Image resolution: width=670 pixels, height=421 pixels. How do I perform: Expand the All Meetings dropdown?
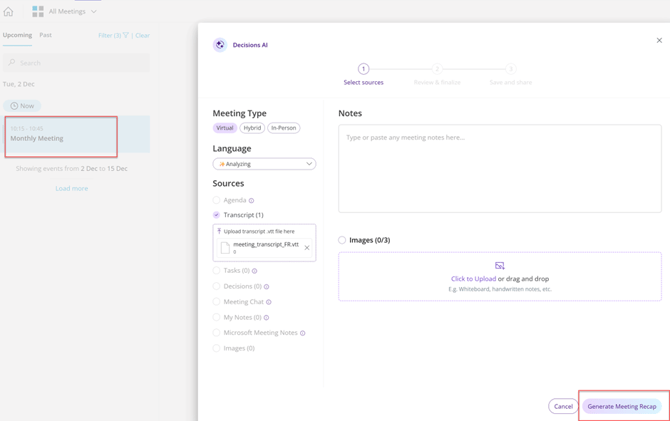click(x=94, y=12)
